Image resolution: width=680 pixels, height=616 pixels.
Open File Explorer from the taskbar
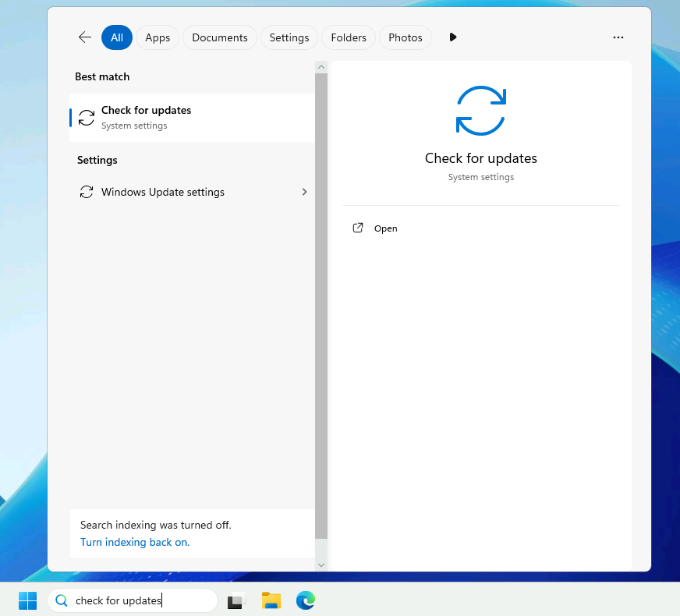click(271, 600)
